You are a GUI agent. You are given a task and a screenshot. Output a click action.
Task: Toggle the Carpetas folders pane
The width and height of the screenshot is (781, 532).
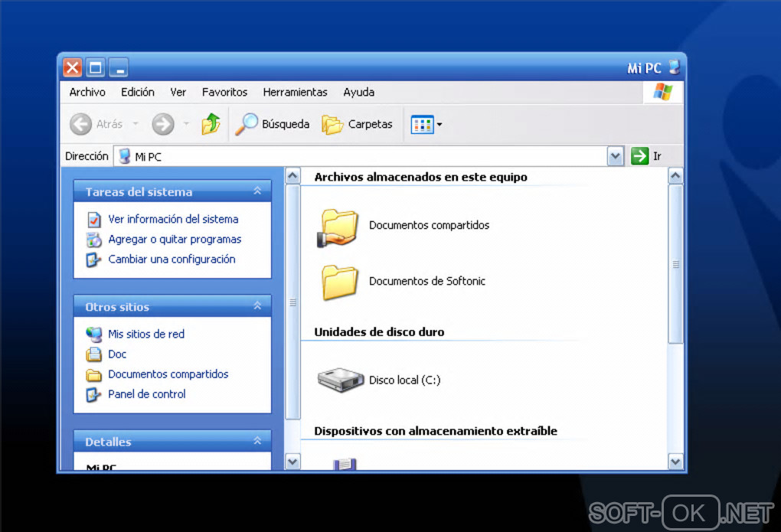coord(357,124)
